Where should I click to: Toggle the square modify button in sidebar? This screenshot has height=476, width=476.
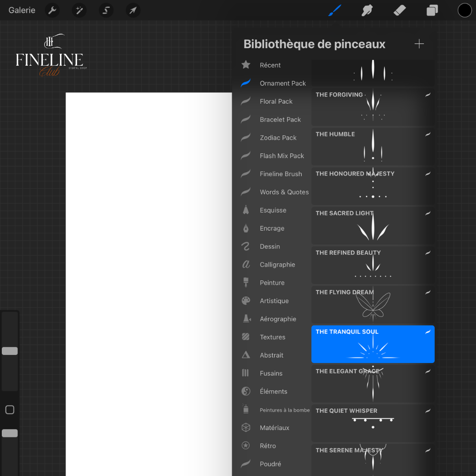10,410
